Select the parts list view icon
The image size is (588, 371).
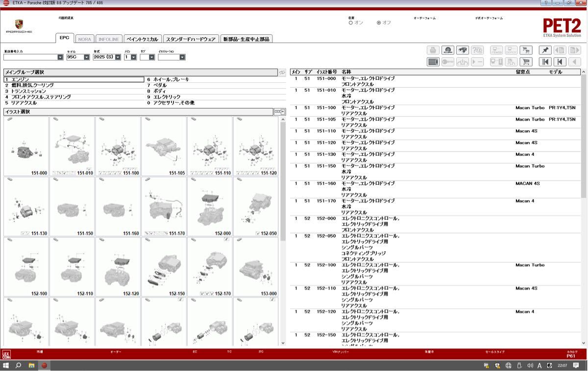tap(433, 61)
